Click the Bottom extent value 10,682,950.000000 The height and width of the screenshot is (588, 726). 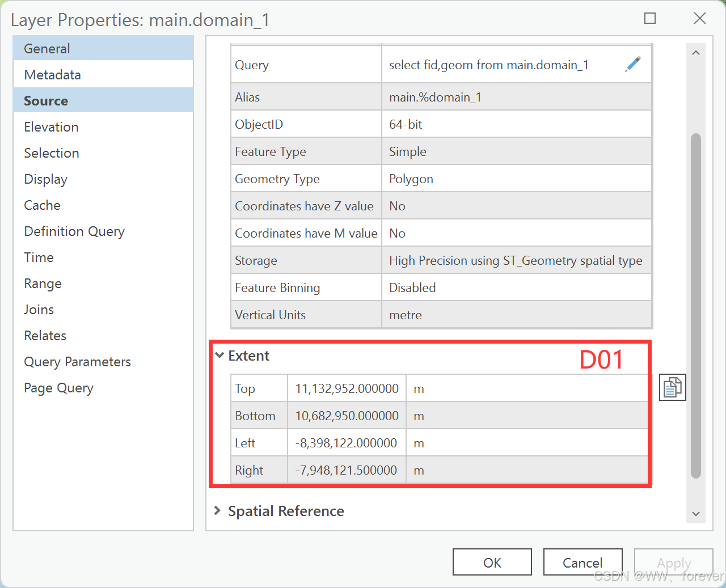pos(347,416)
